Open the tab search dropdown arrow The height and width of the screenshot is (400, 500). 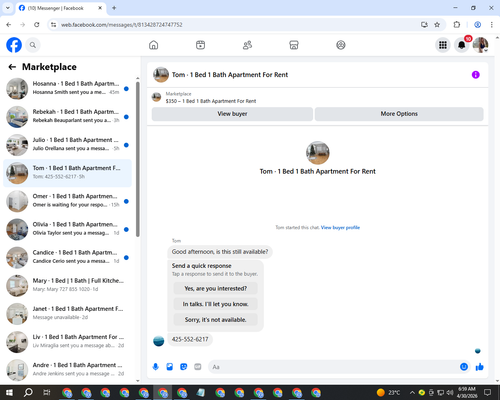8,8
